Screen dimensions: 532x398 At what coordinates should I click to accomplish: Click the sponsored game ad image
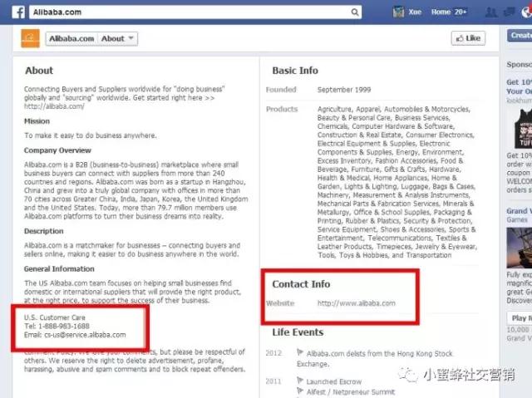point(520,253)
